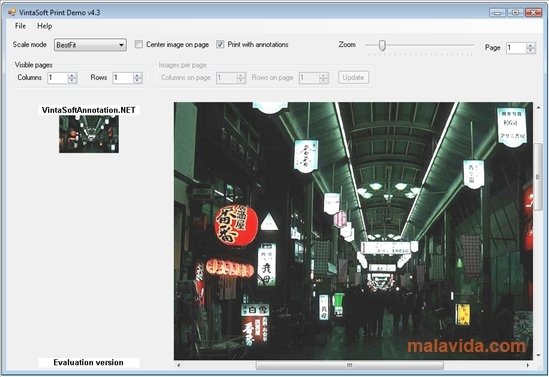Select the VintaSoftAnnotation.NET page thumbnail
The image size is (549, 377).
coord(89,134)
